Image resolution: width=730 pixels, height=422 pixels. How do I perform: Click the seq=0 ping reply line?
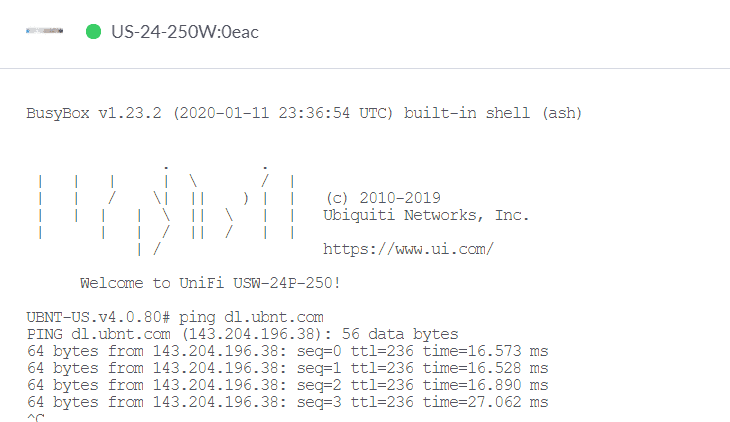[x=287, y=351]
